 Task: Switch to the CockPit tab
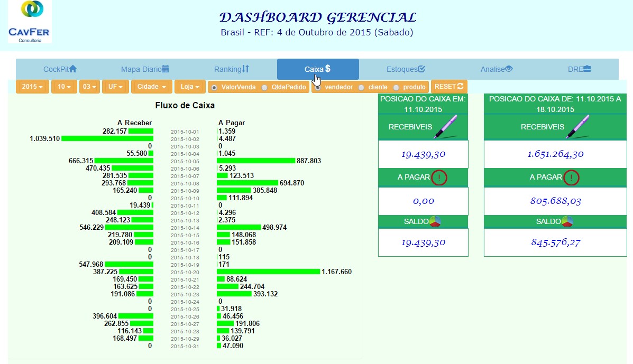(x=60, y=69)
